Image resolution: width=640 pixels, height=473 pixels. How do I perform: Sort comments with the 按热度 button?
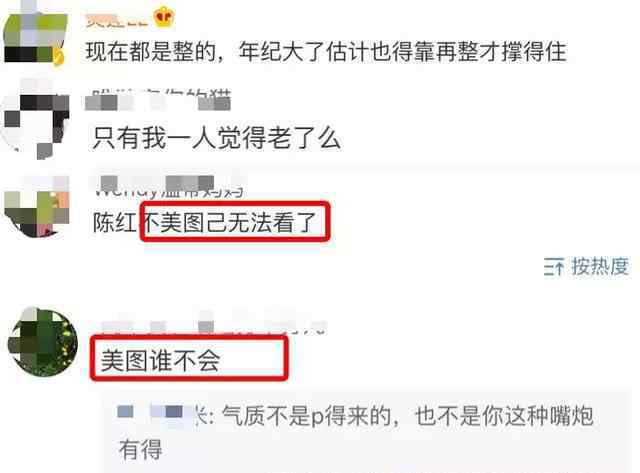click(586, 266)
